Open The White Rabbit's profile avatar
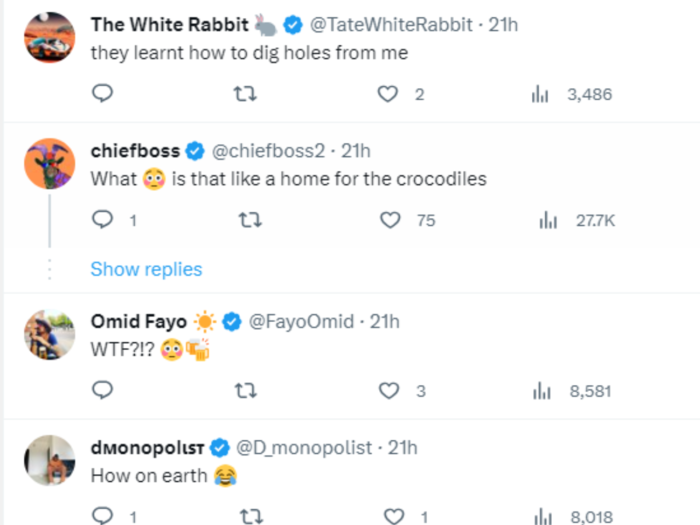Viewport: 700px width, 525px height. [x=50, y=38]
